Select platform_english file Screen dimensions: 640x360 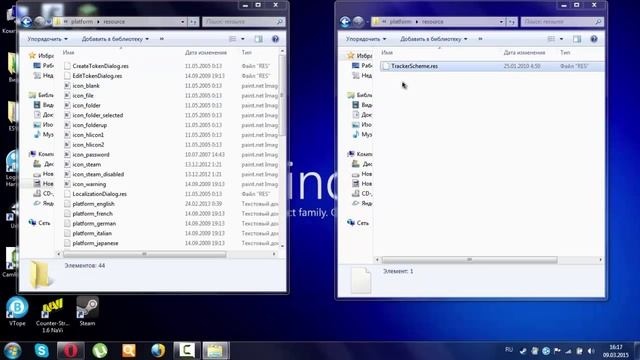click(93, 204)
